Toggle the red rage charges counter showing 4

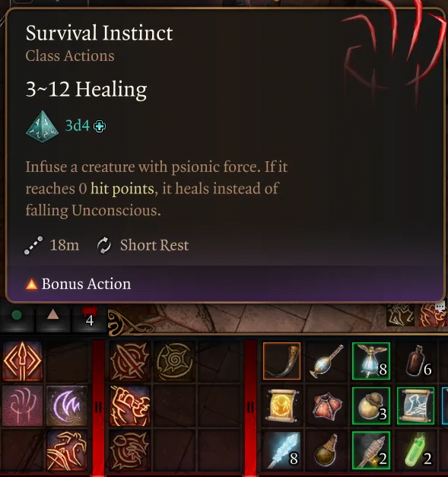coord(90,316)
